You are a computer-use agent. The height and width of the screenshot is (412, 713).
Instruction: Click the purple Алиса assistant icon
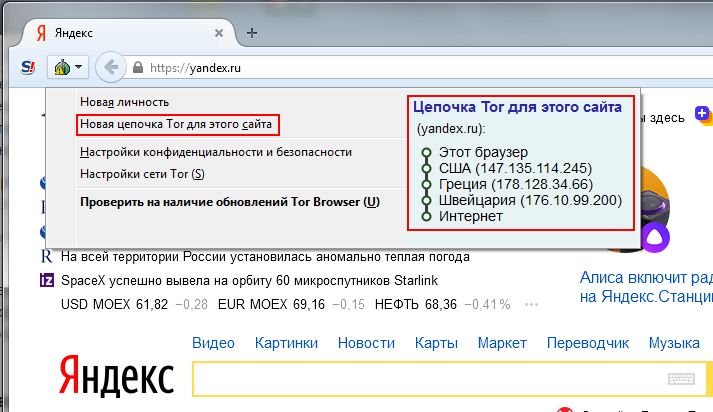click(x=655, y=238)
